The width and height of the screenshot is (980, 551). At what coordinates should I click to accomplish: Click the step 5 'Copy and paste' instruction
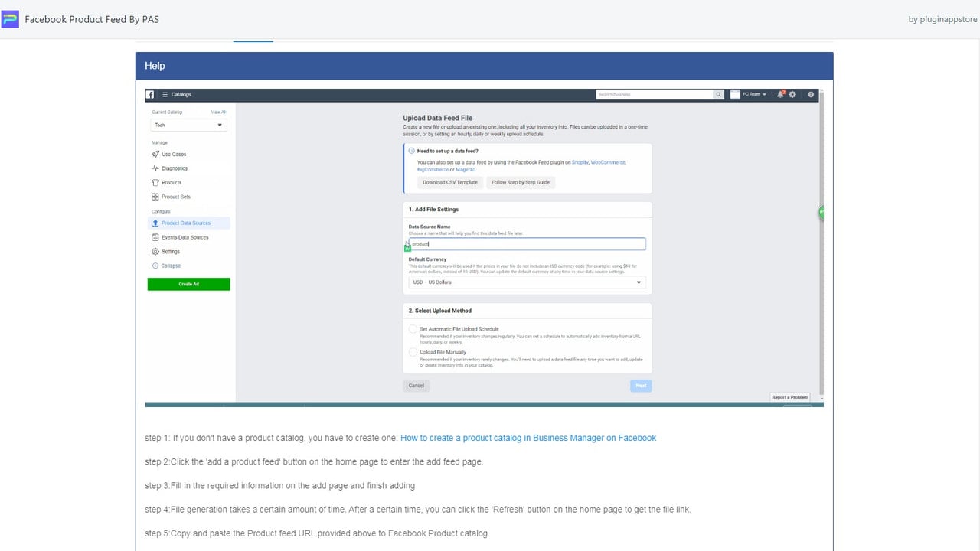pos(315,533)
